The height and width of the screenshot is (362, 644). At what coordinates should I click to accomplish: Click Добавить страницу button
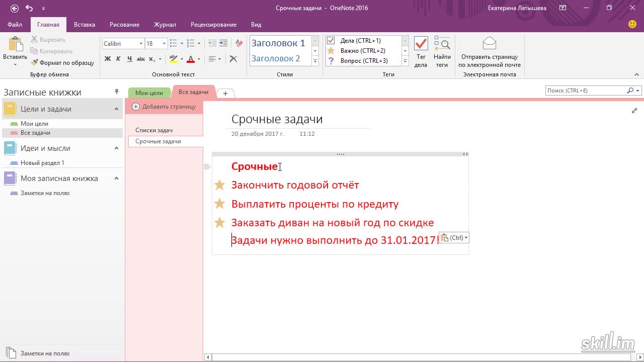coord(164,107)
